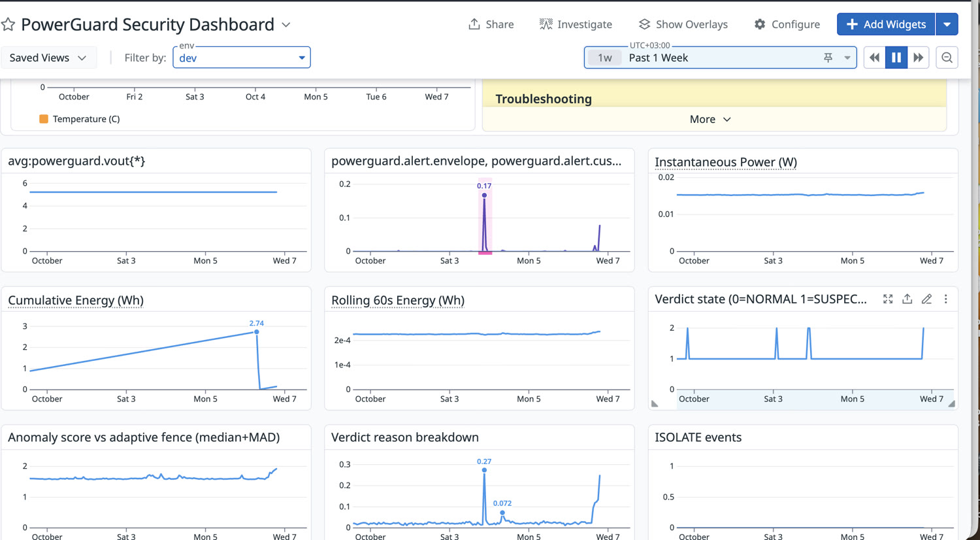Click the 2.74 peak on Cumulative Energy graph
Screen dimensions: 980x540
257,332
